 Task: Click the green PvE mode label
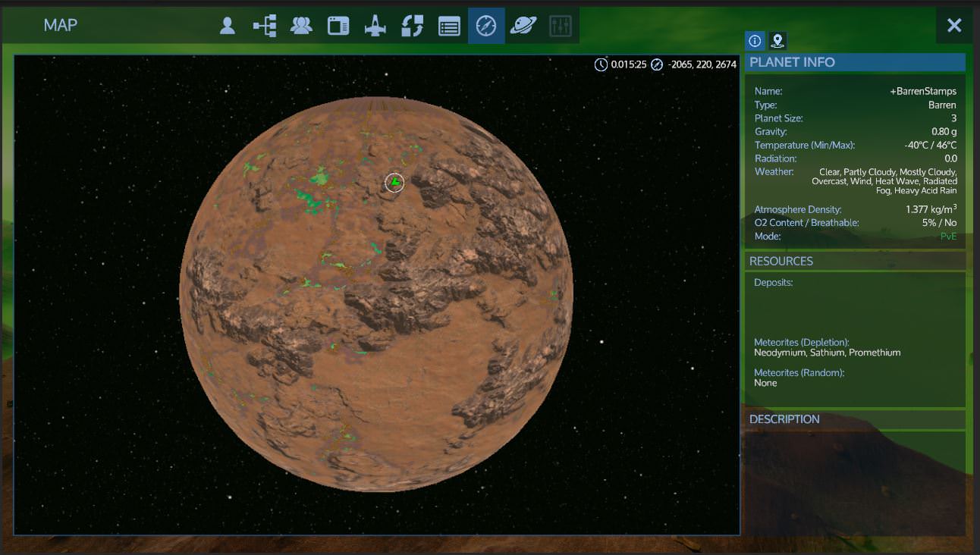948,237
